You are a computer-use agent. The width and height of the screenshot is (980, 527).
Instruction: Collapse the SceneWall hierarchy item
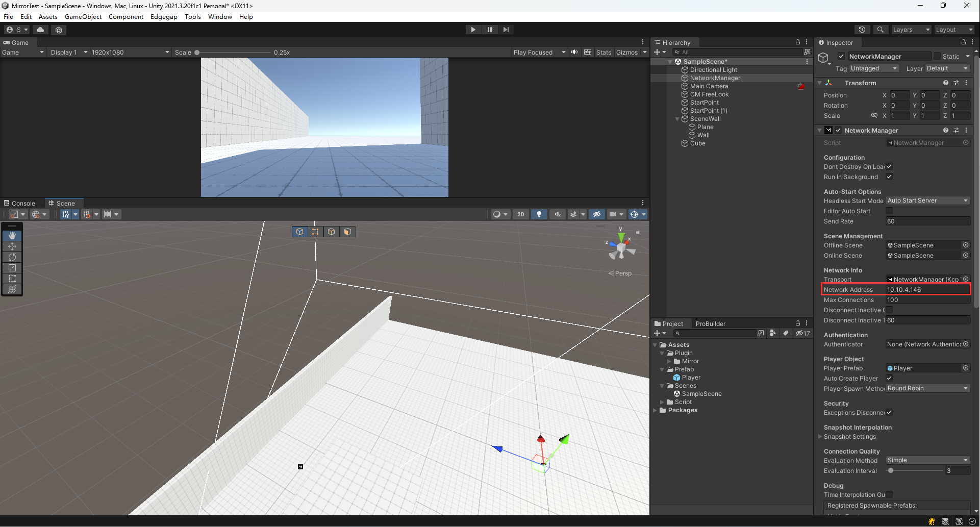[x=677, y=119]
